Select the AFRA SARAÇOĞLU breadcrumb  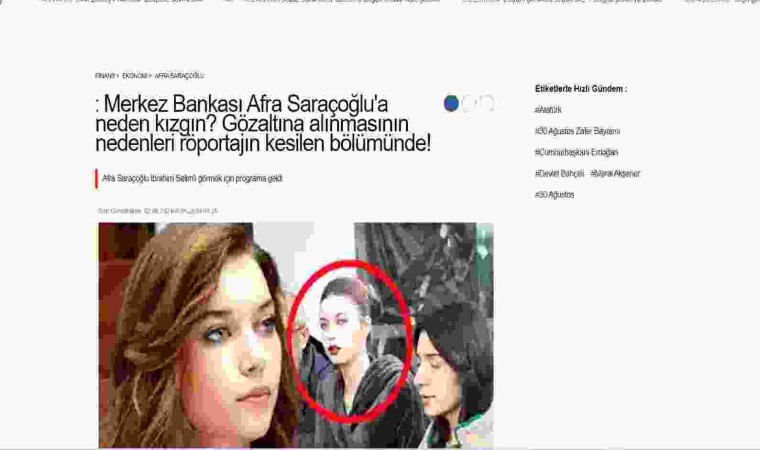pos(180,76)
